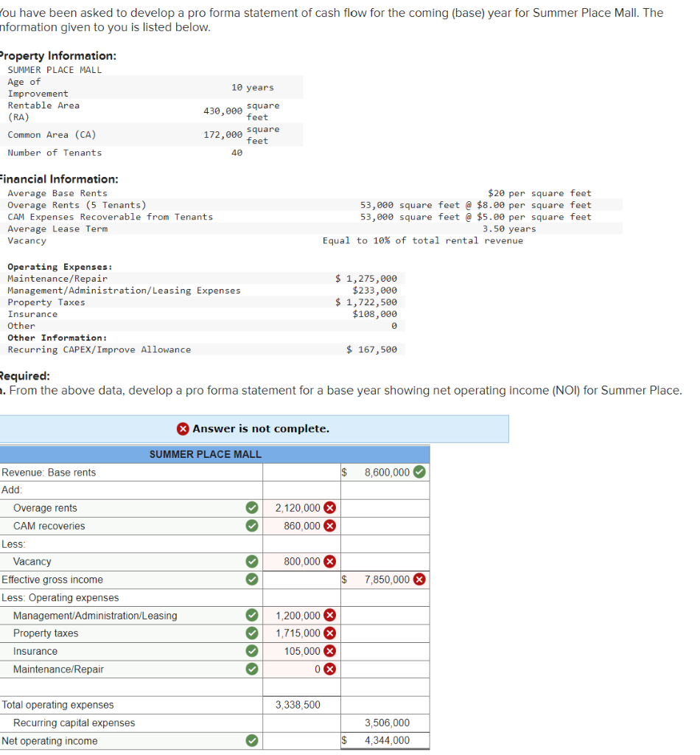
Task: Click the green checkmark next to Base rents amount
Action: pos(419,472)
